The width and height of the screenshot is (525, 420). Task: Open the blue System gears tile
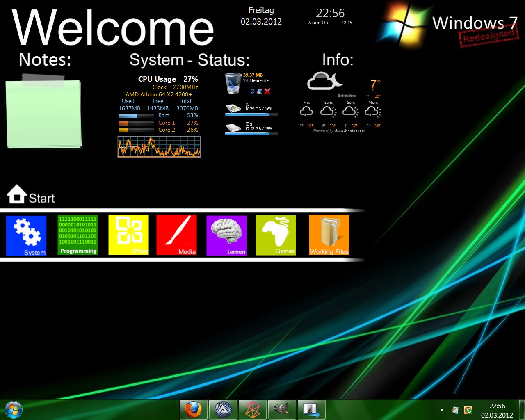[26, 235]
